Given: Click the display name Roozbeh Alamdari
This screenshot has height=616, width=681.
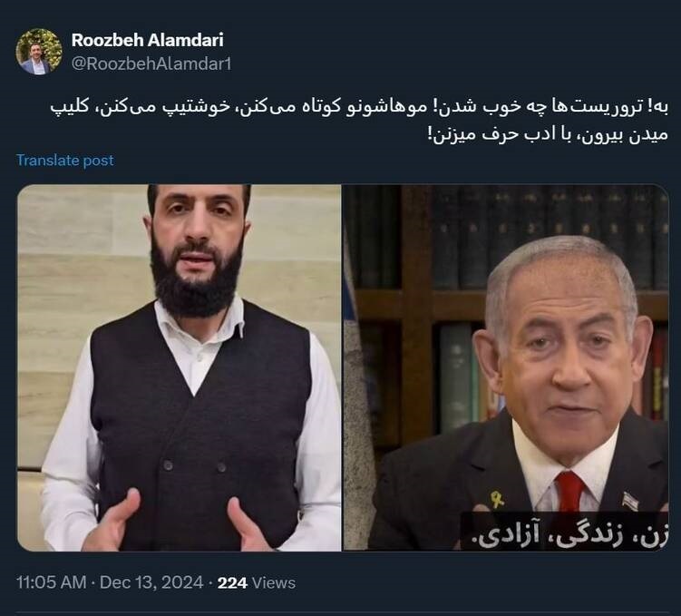Looking at the screenshot, I should tap(147, 40).
